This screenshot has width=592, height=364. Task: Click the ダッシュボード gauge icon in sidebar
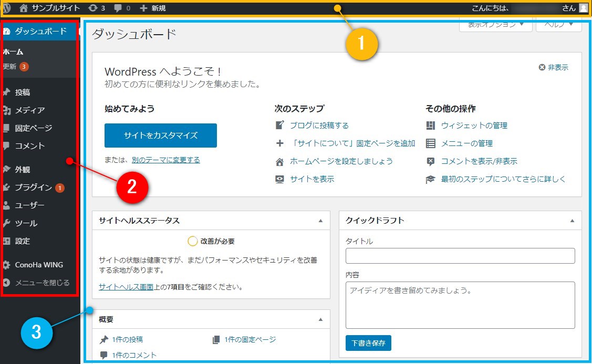tap(6, 31)
